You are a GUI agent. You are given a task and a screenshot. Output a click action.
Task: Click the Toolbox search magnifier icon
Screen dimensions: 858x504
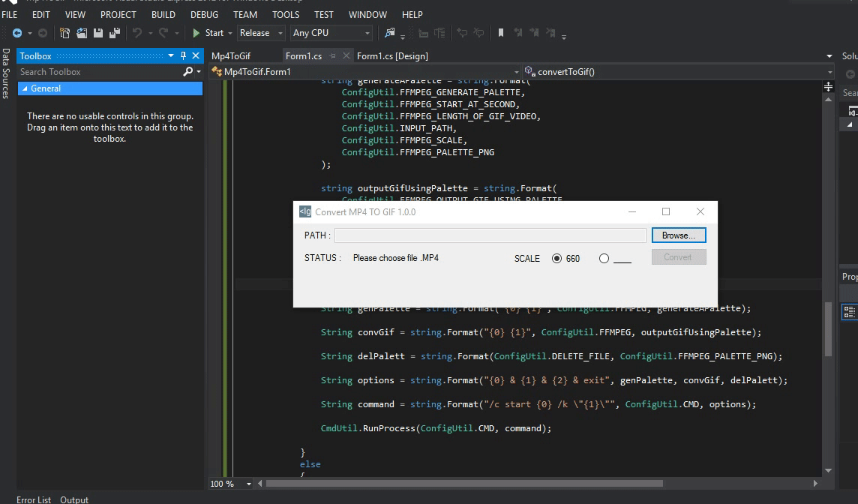pos(187,72)
